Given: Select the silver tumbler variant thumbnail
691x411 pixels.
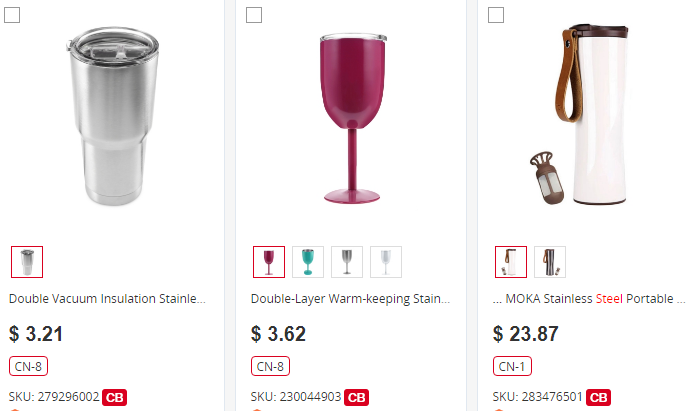Looking at the screenshot, I should coord(27,262).
